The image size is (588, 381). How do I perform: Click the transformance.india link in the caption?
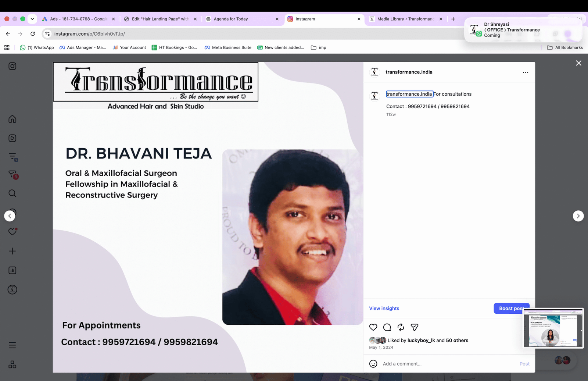pos(409,94)
